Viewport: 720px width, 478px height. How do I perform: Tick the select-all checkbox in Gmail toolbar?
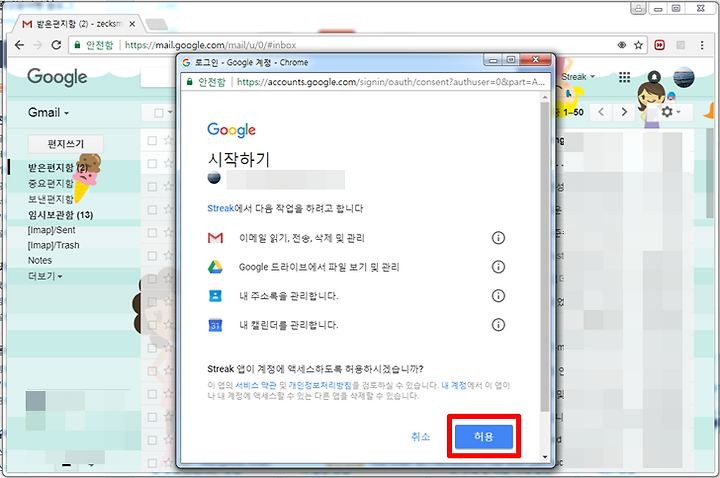click(159, 112)
